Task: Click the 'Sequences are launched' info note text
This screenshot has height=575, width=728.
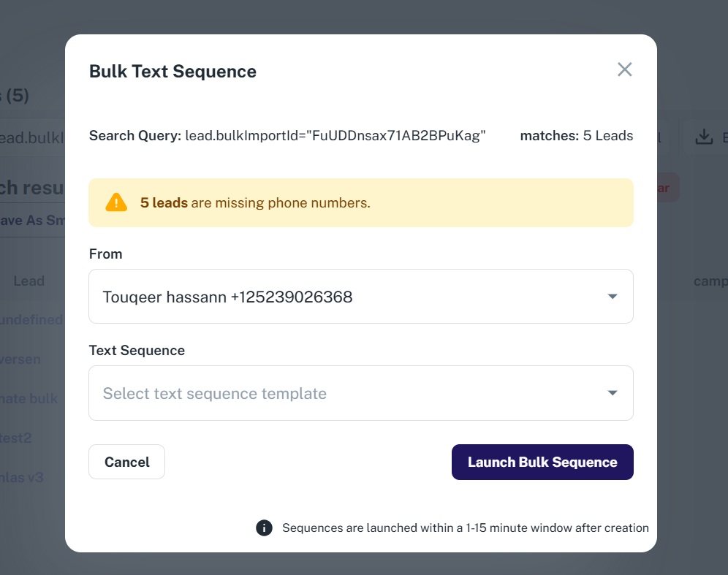Action: click(x=465, y=528)
